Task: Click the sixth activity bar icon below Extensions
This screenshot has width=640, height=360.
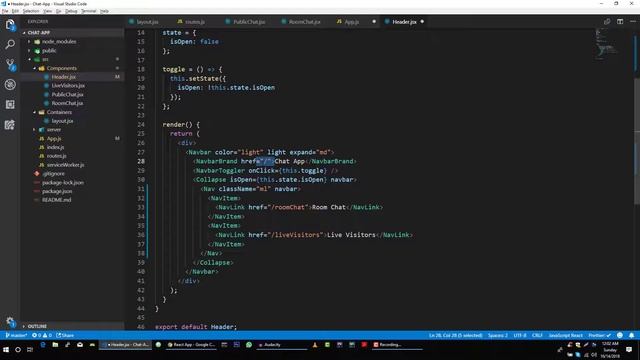Action: 10,125
